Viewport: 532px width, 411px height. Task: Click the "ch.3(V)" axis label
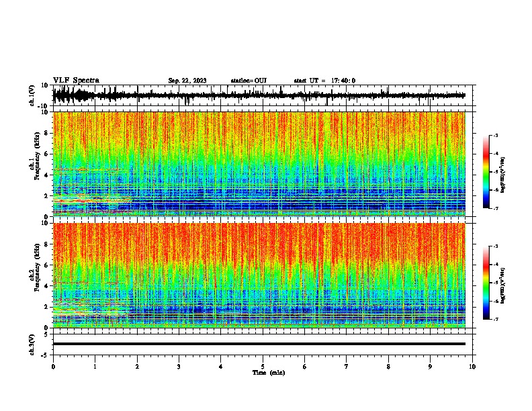pos(32,345)
